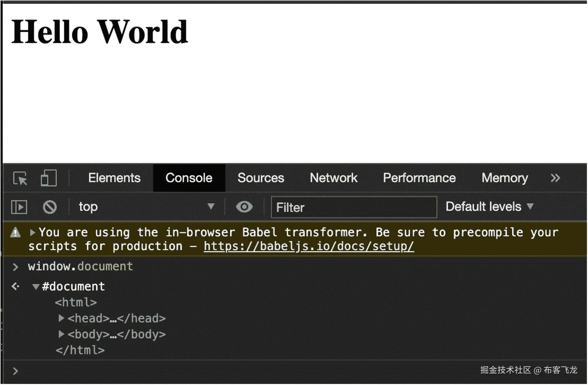588x385 pixels.
Task: Toggle the device toolbar
Action: (48, 178)
